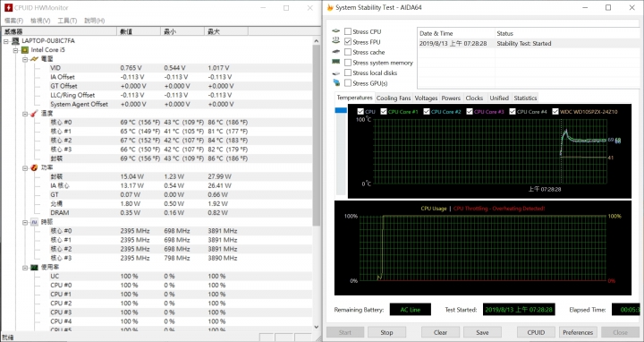Switch to the Cooling Fans tab
Image resolution: width=644 pixels, height=342 pixels.
394,98
